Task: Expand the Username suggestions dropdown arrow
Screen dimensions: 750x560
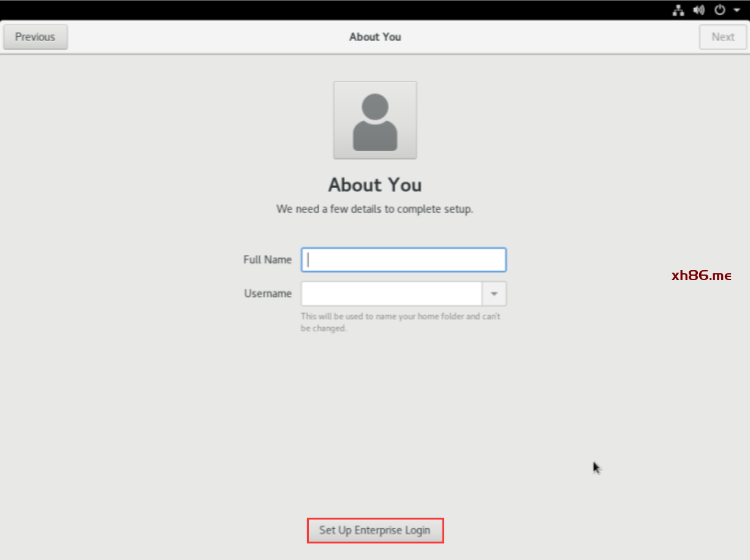Action: [494, 294]
